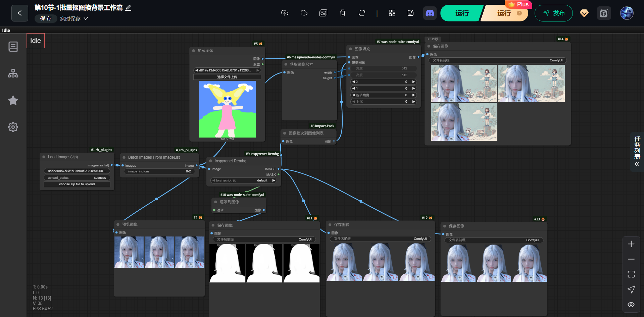Delete workflow using trash can icon

pyautogui.click(x=343, y=13)
